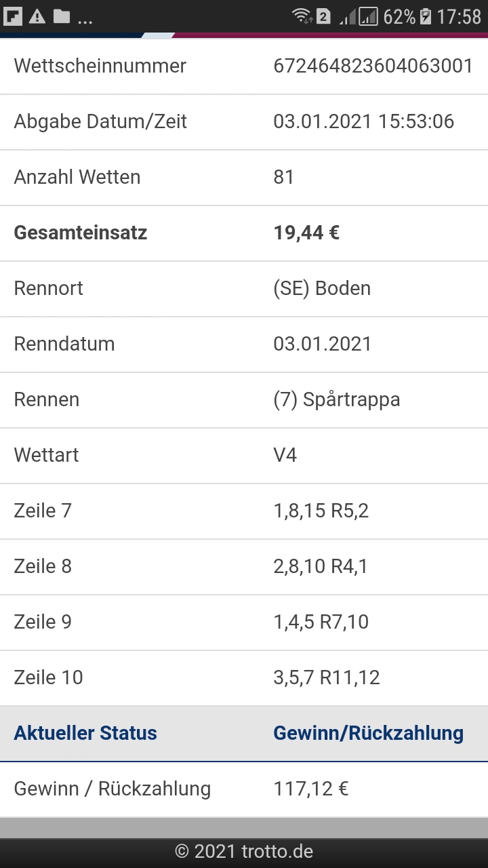Tap the Flipboard icon in status bar
Viewport: 488px width, 868px height.
(x=14, y=16)
